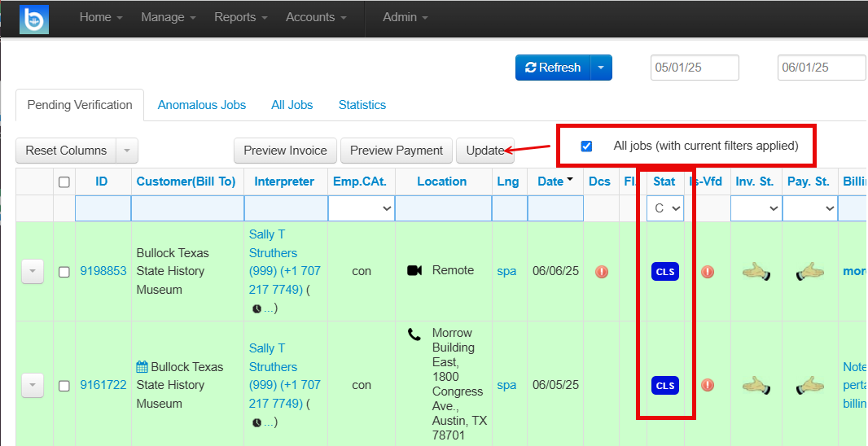Switch to the Anomalous Jobs tab

tap(201, 105)
